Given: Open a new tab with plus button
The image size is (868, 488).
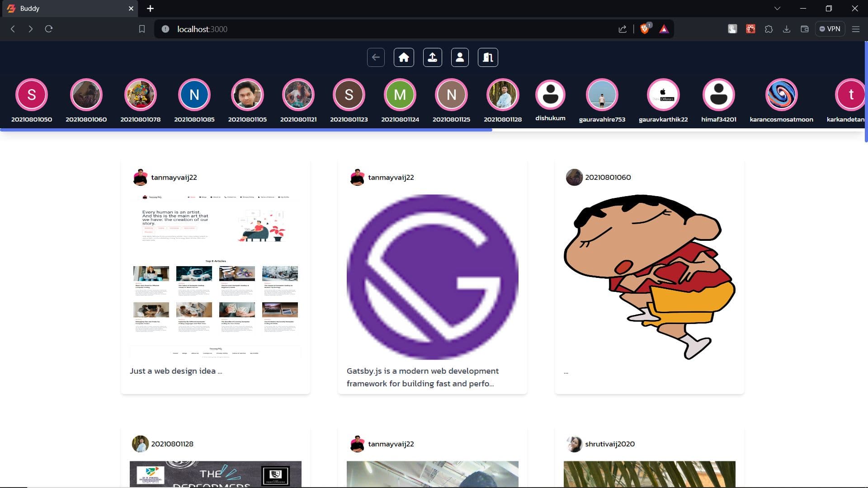Looking at the screenshot, I should tap(151, 8).
